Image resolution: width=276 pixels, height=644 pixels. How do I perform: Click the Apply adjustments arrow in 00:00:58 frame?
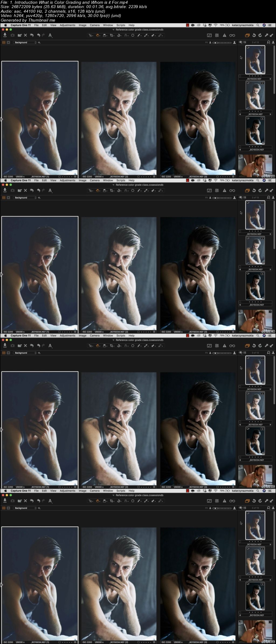(x=271, y=346)
